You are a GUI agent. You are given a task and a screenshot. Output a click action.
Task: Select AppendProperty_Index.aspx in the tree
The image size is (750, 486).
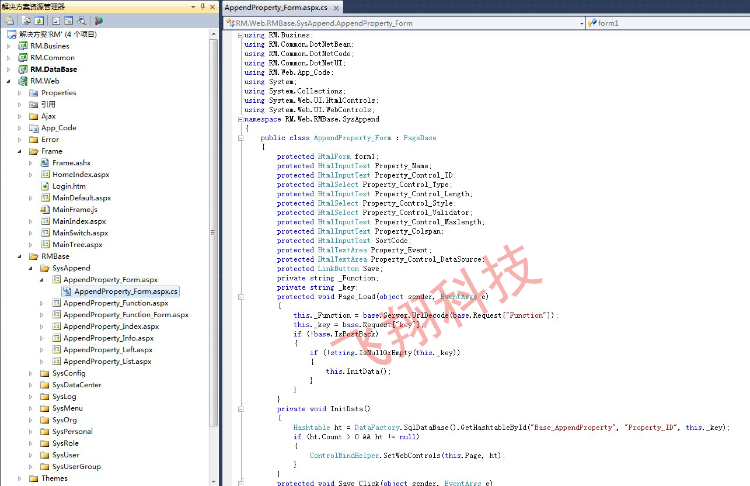click(x=110, y=326)
